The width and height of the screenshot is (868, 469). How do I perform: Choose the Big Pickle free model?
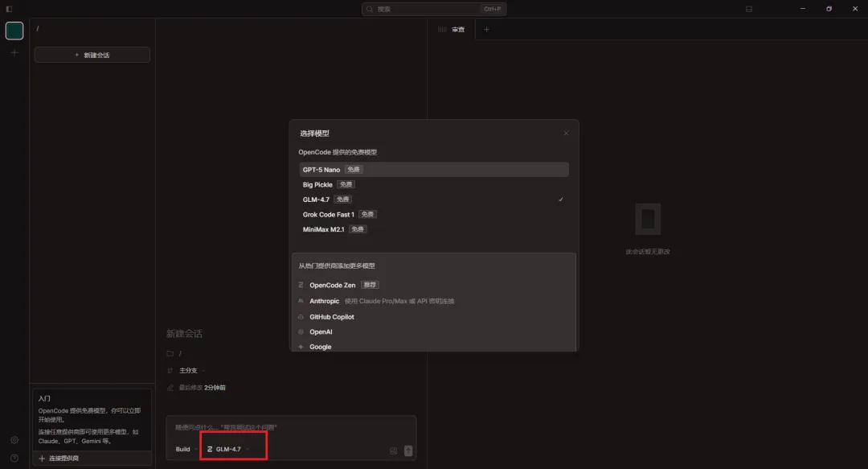coord(434,184)
